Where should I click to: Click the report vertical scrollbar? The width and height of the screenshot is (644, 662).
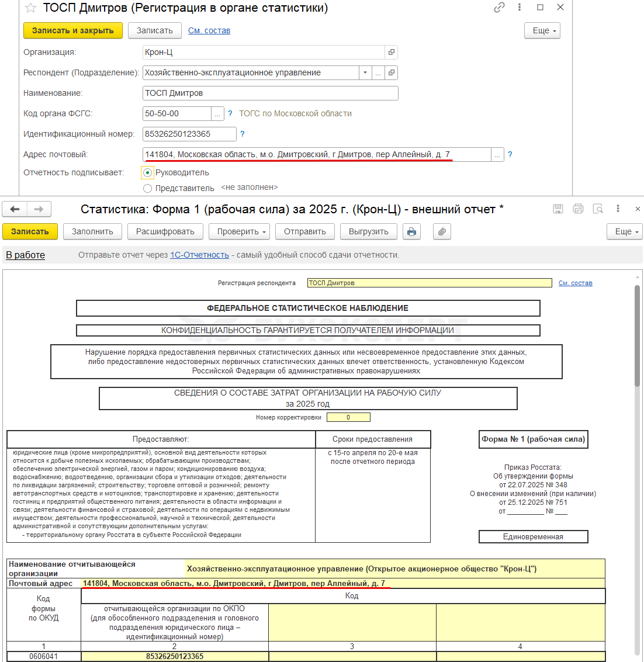637,335
